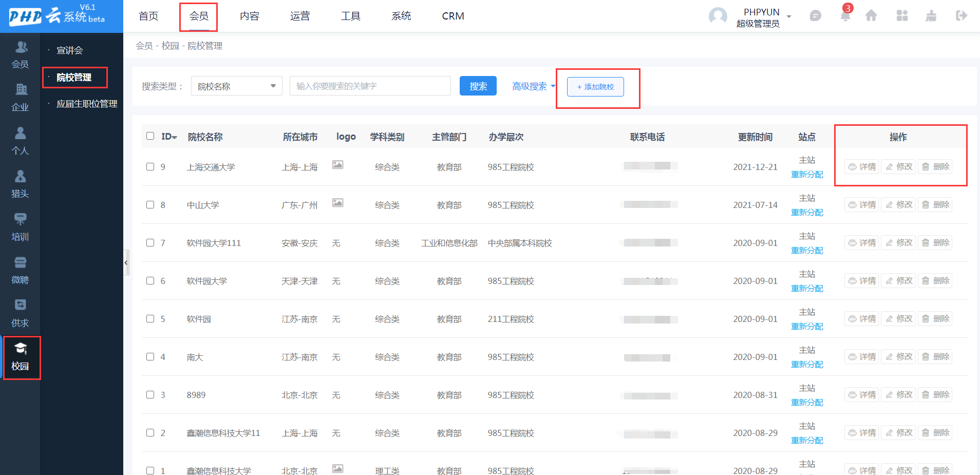Open the 校园 graduation cap sidebar icon

click(21, 349)
